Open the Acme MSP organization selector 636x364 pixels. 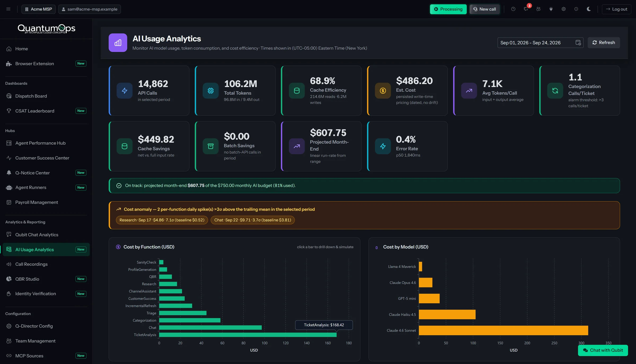38,9
